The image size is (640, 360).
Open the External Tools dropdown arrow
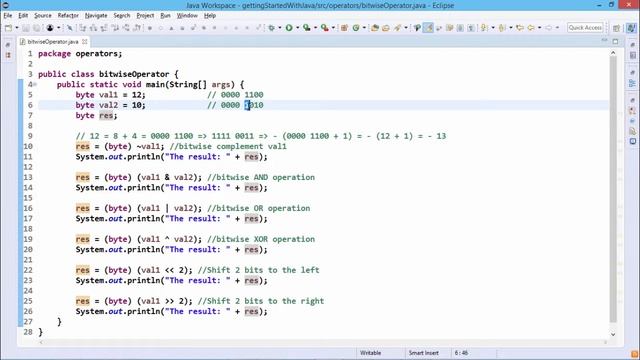(x=333, y=28)
